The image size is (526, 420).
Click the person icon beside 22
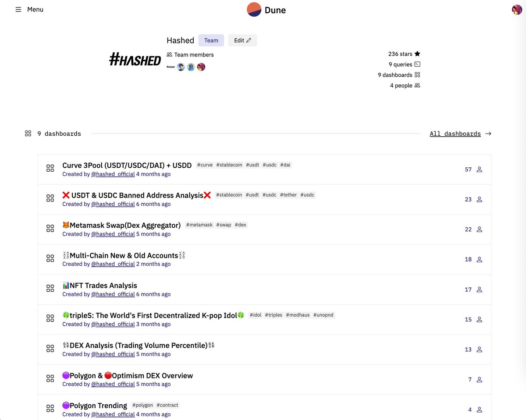click(x=479, y=229)
